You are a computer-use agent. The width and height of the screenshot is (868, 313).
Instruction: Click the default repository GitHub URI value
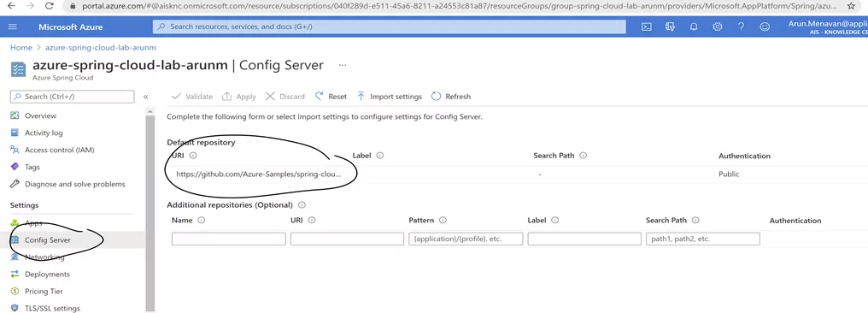point(259,174)
